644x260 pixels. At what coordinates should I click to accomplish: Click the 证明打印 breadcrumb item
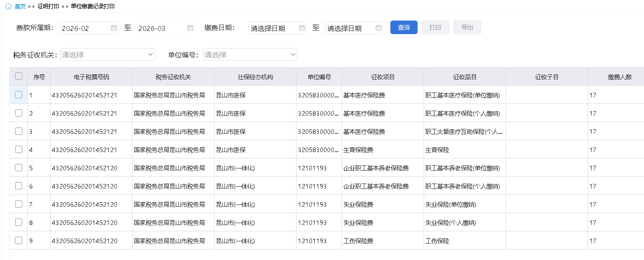[48, 6]
